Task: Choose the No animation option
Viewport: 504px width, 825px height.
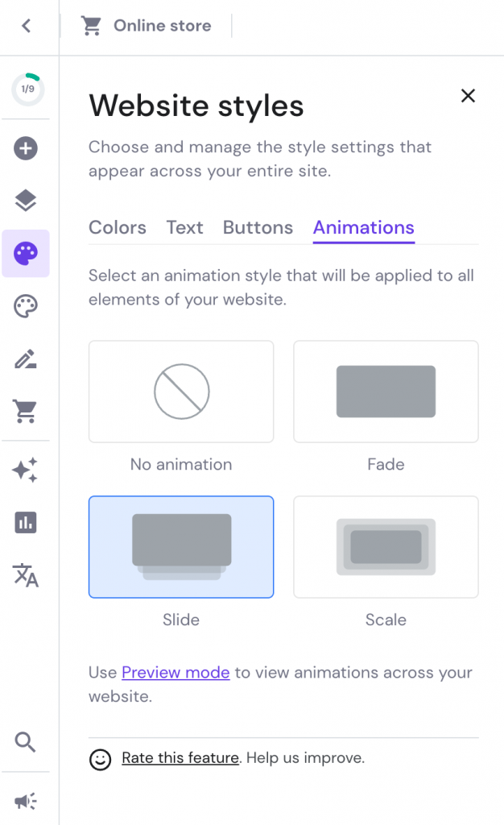Action: (x=180, y=392)
